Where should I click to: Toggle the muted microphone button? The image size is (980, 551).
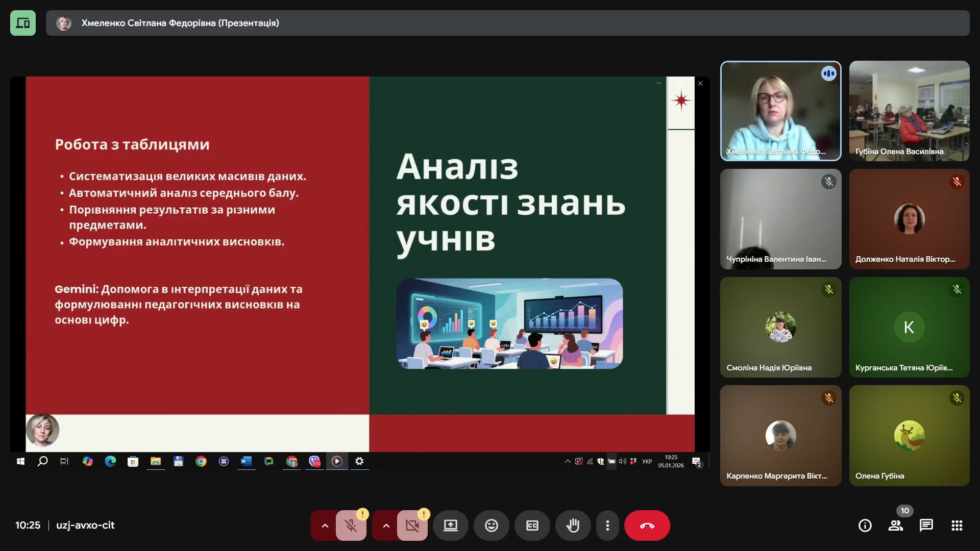click(x=351, y=525)
